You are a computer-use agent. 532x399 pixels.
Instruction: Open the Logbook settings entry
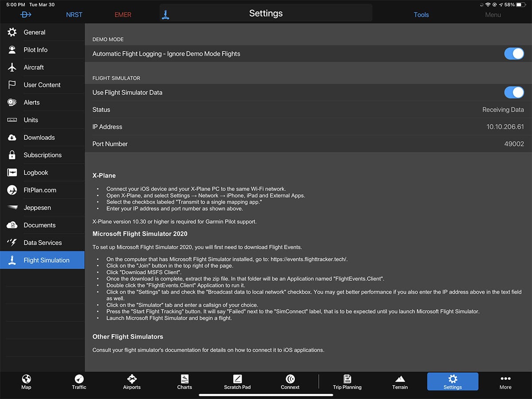[x=42, y=172]
